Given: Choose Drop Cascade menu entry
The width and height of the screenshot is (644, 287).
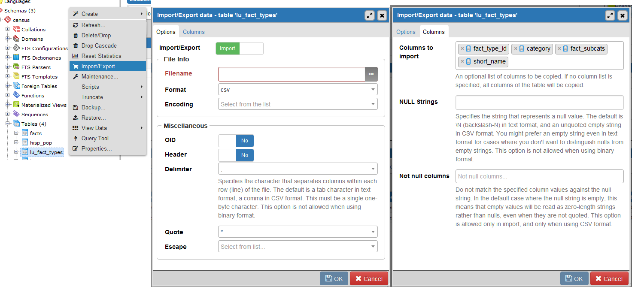Looking at the screenshot, I should point(108,45).
